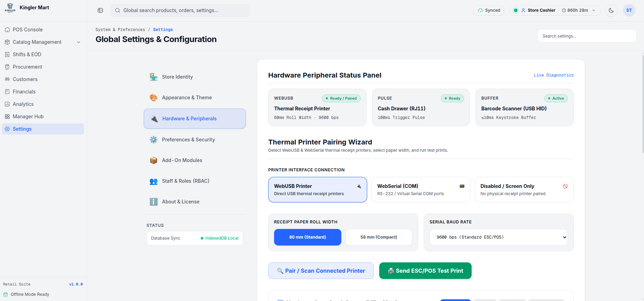Click the Kingler Mart logo icon
This screenshot has height=301, width=644.
pyautogui.click(x=10, y=8)
